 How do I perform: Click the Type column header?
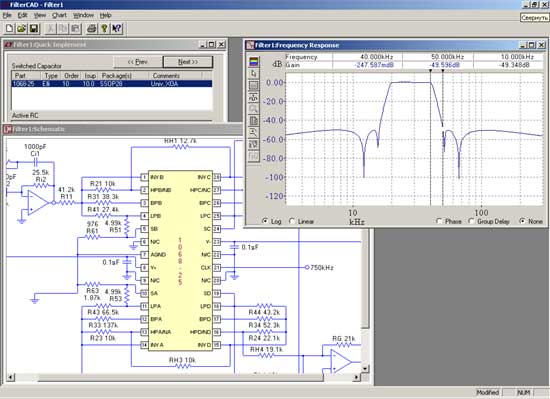[x=51, y=76]
